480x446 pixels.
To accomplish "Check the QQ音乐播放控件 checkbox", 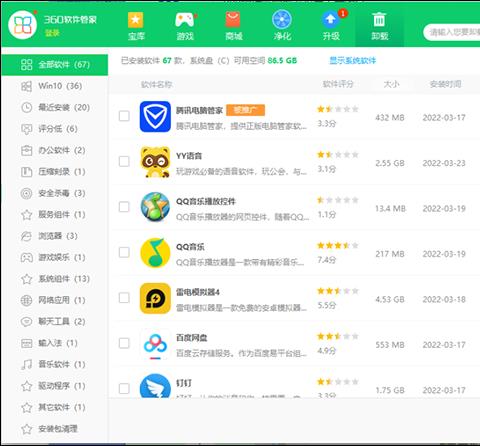I will [x=124, y=207].
